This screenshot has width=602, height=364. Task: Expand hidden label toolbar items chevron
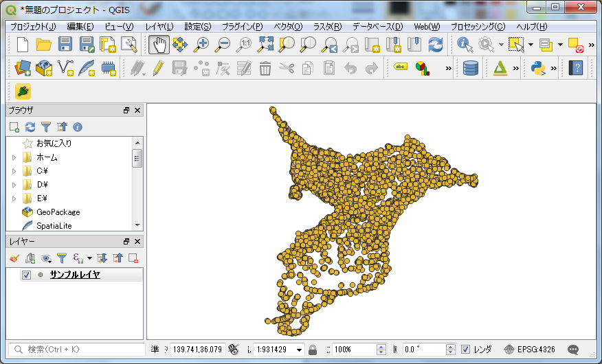(x=449, y=68)
